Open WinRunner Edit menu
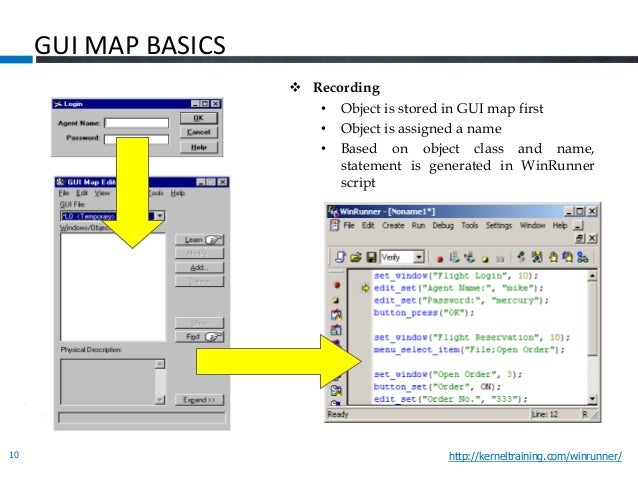638x479 pixels. pyautogui.click(x=368, y=225)
